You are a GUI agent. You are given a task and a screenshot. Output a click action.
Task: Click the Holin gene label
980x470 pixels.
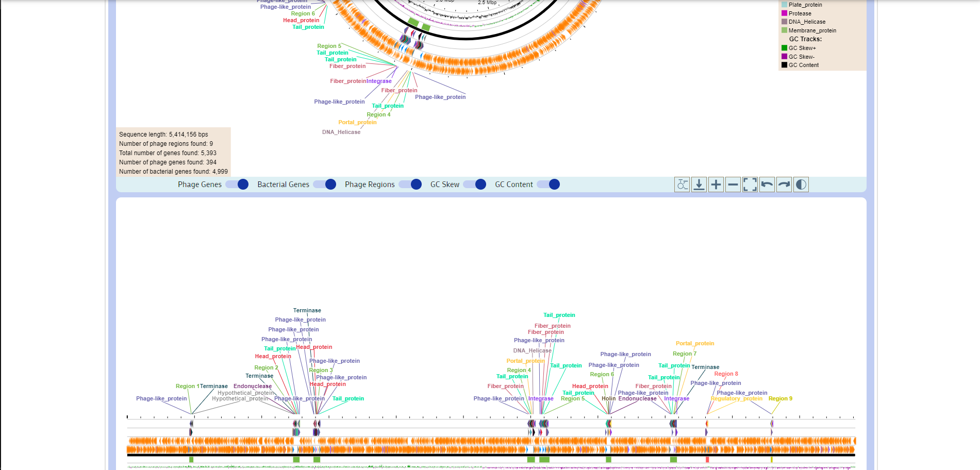(608, 398)
